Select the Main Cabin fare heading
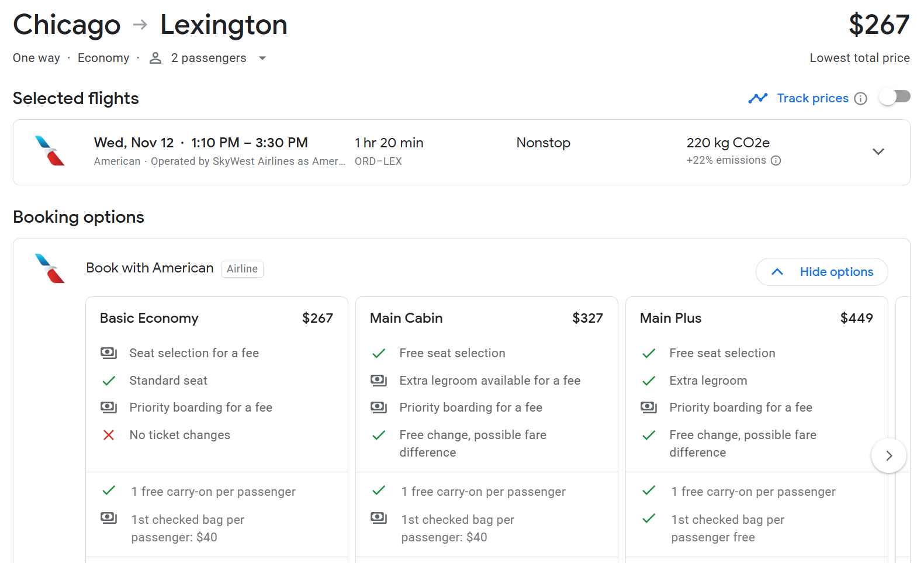Screen dimensions: 924x563 (406, 318)
